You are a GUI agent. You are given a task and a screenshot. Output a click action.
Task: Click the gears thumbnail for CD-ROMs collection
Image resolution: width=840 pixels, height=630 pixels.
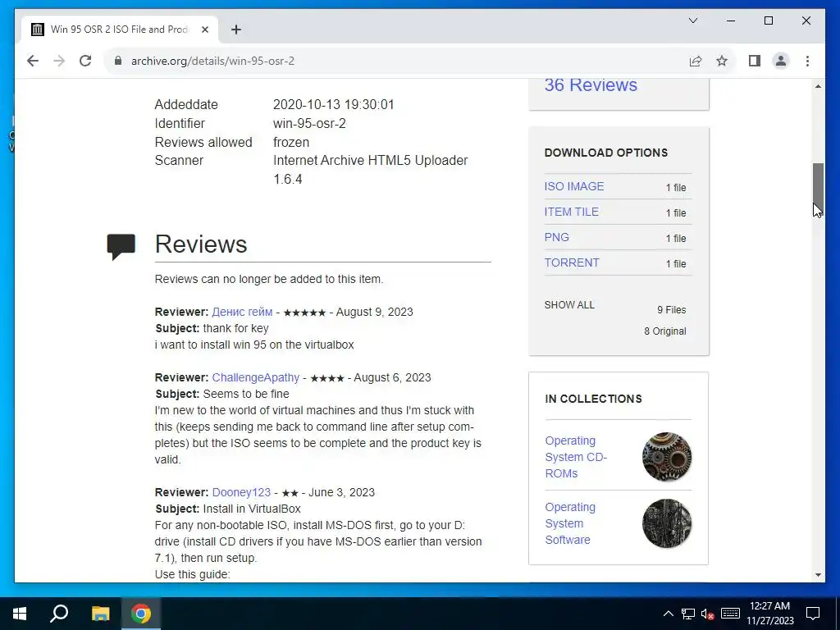(x=667, y=457)
